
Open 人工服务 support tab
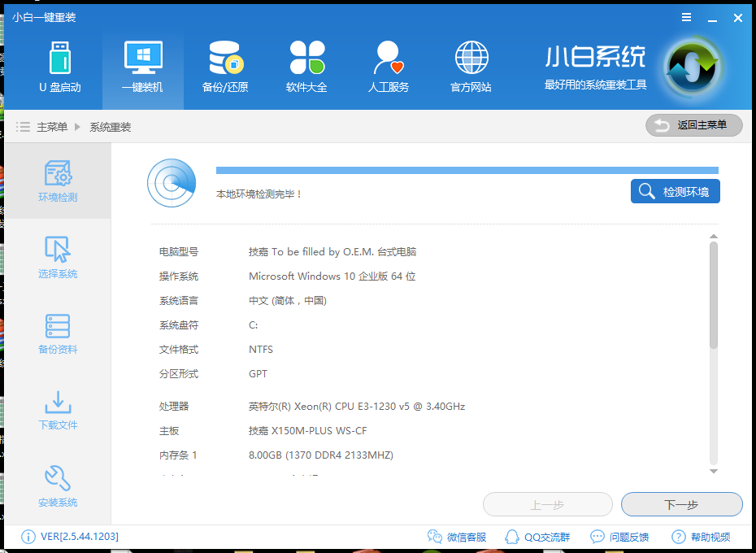pyautogui.click(x=388, y=67)
